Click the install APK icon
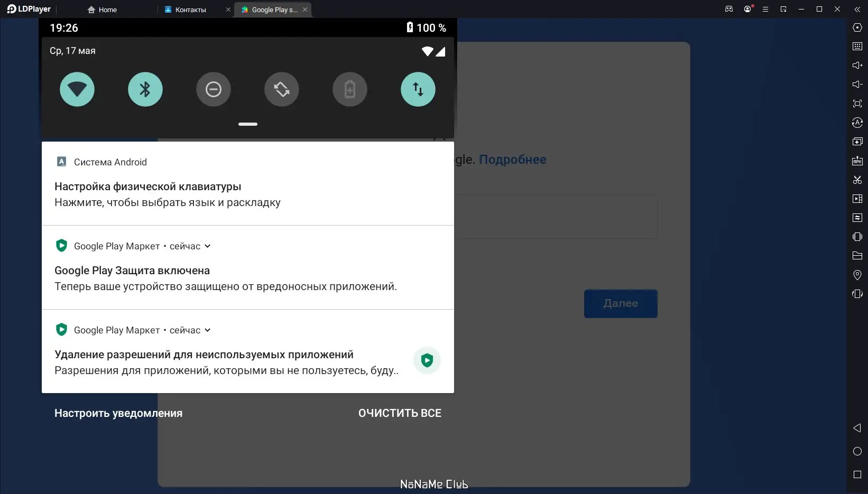 pos(857,161)
